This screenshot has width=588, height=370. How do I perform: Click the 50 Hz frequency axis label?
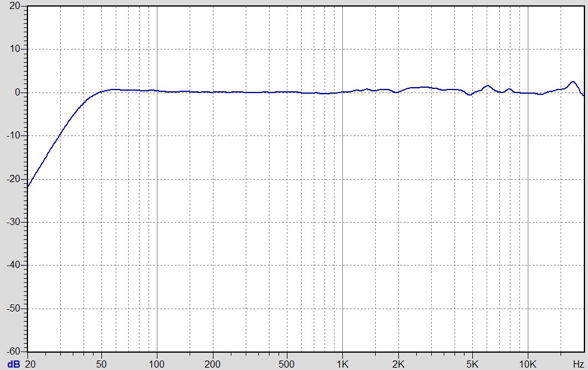pyautogui.click(x=101, y=364)
